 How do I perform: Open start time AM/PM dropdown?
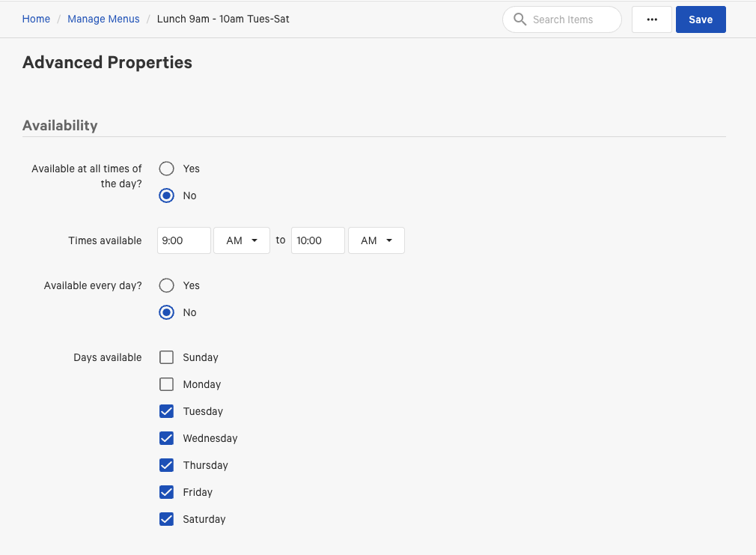242,240
